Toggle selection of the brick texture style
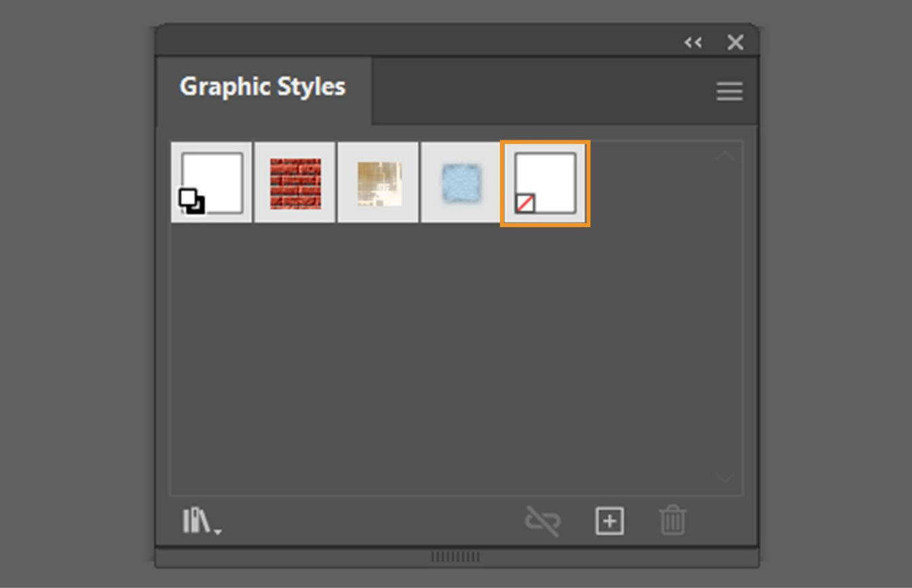The width and height of the screenshot is (912, 588). point(294,182)
